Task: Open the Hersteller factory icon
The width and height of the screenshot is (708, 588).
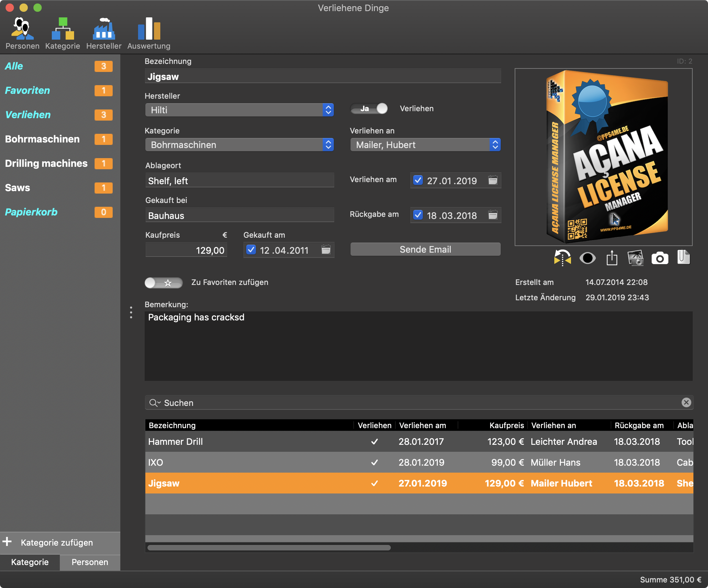Action: [104, 33]
